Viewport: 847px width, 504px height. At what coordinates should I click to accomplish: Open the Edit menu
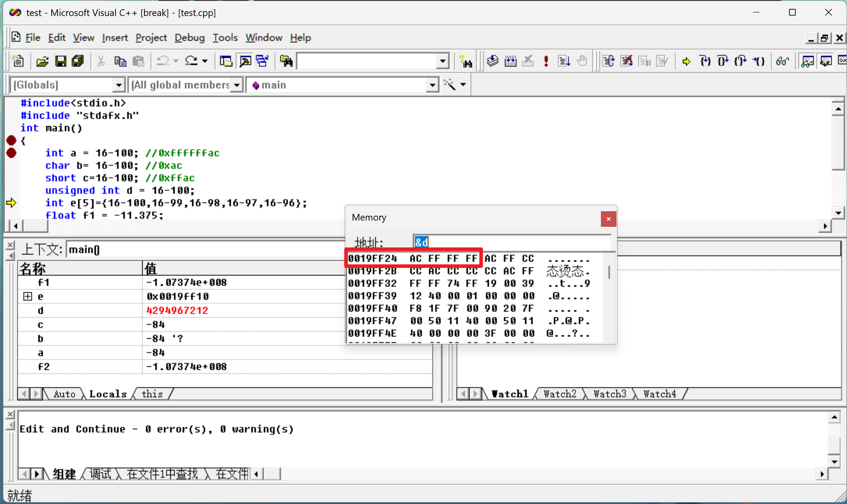pos(57,38)
